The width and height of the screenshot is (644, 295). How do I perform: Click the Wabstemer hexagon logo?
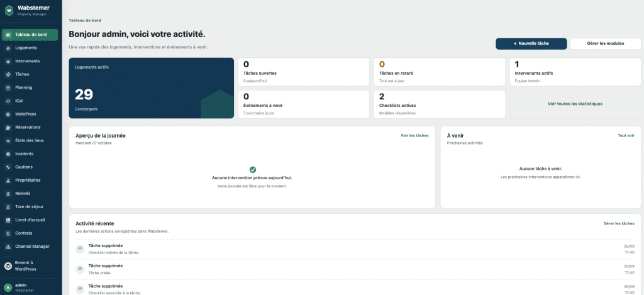coord(9,10)
